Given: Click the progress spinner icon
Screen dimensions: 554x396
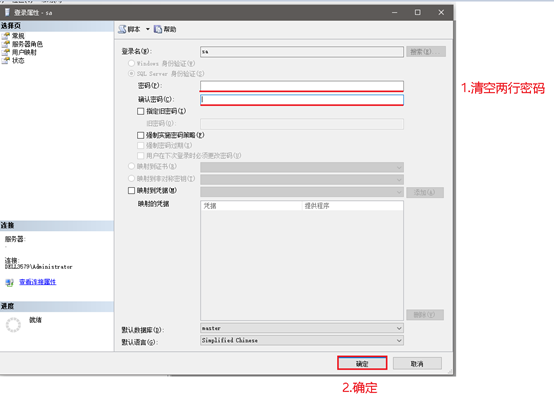Looking at the screenshot, I should pyautogui.click(x=13, y=325).
